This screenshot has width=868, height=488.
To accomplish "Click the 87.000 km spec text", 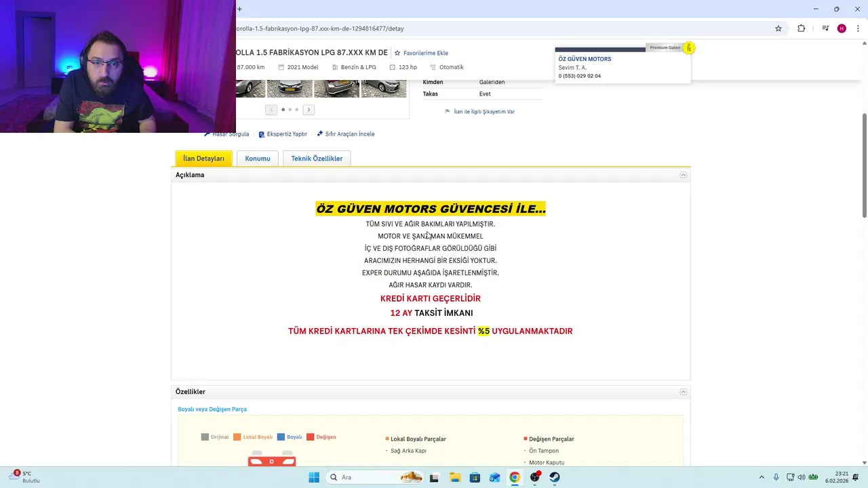I will [251, 67].
